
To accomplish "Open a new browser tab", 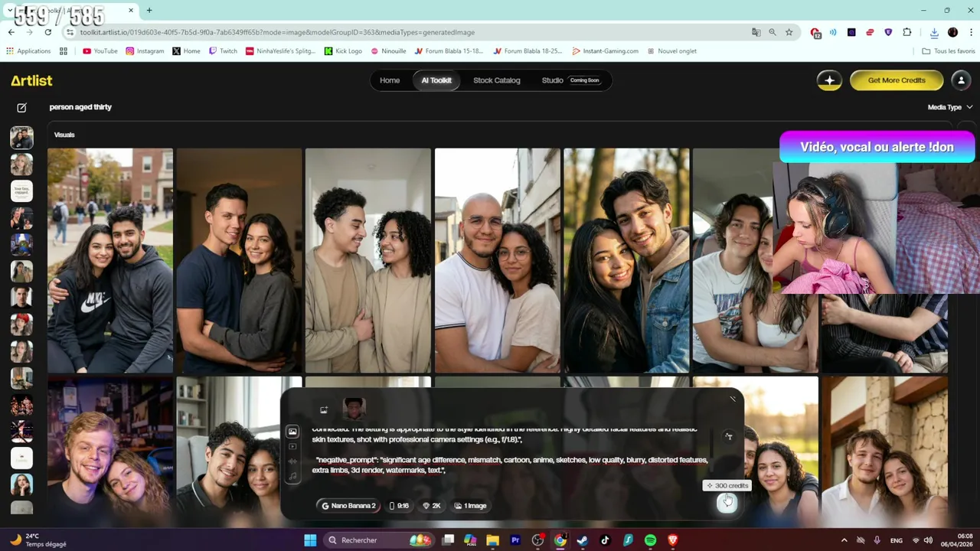I will 149,10.
